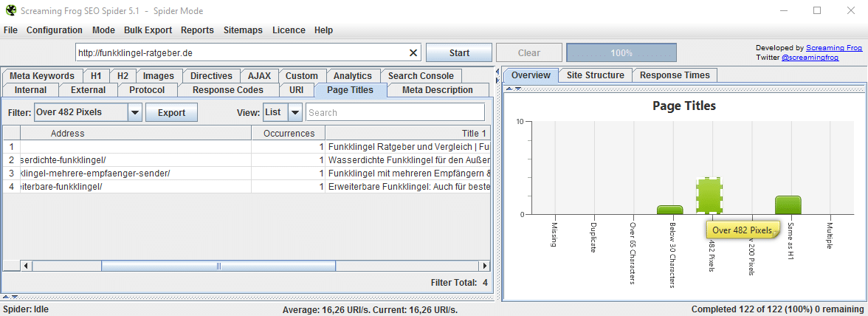The image size is (868, 316).
Task: Click the Average URI/s status text
Action: point(370,310)
